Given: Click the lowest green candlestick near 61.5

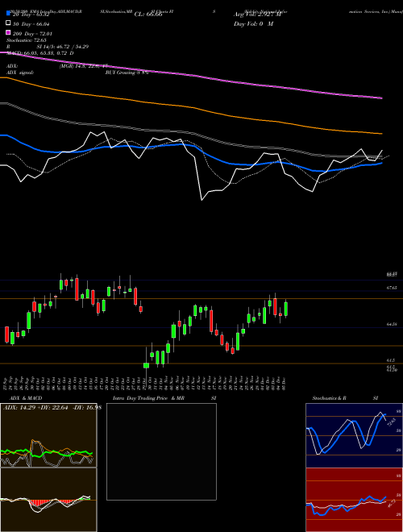Looking at the screenshot, I should (x=146, y=365).
